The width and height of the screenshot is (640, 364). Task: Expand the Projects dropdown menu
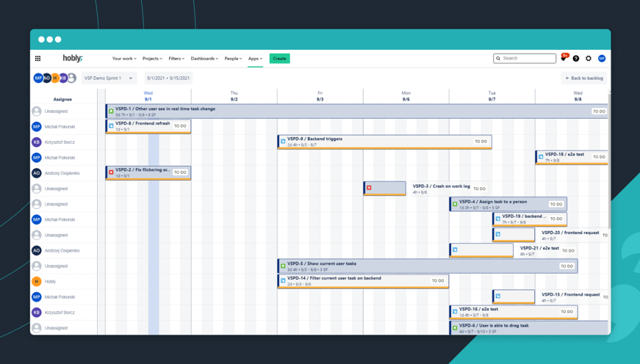(x=152, y=59)
